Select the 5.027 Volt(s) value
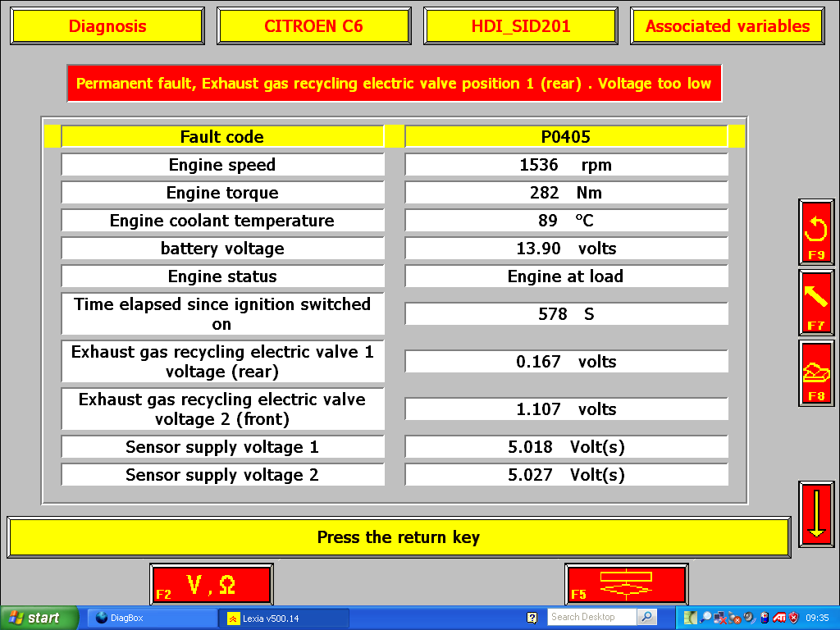 click(x=566, y=475)
